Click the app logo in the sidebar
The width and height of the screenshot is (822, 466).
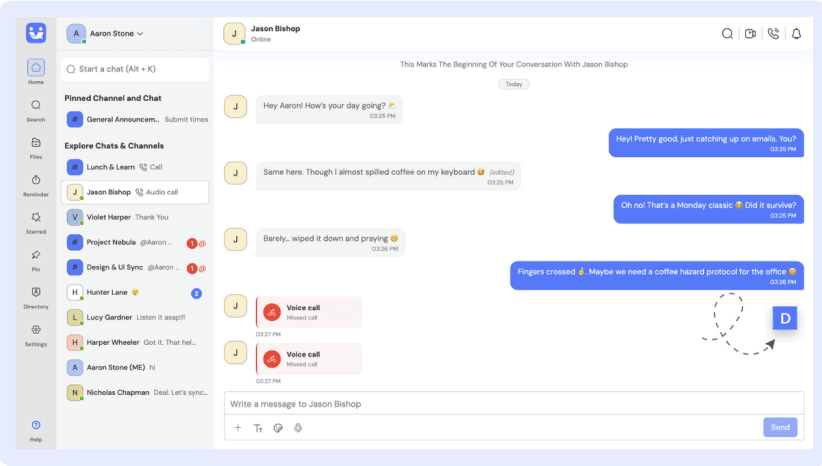click(x=36, y=33)
